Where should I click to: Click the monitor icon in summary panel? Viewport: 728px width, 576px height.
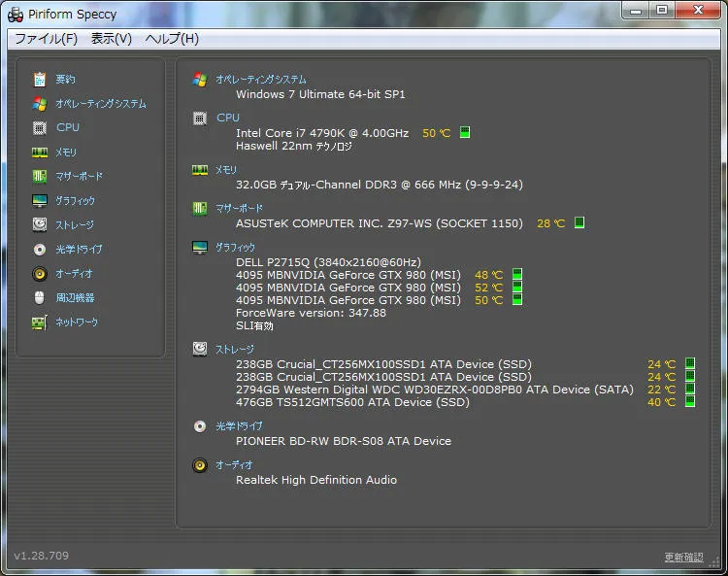pyautogui.click(x=200, y=248)
